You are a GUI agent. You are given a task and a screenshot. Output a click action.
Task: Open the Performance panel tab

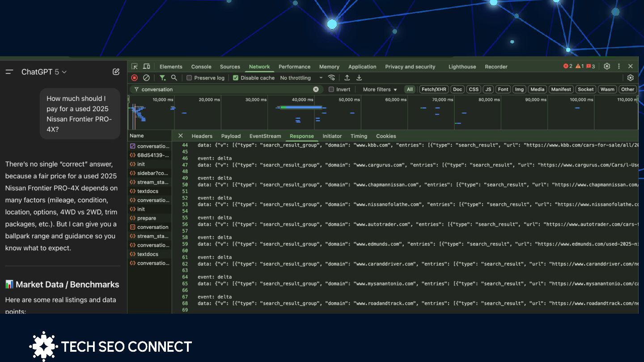(x=294, y=67)
